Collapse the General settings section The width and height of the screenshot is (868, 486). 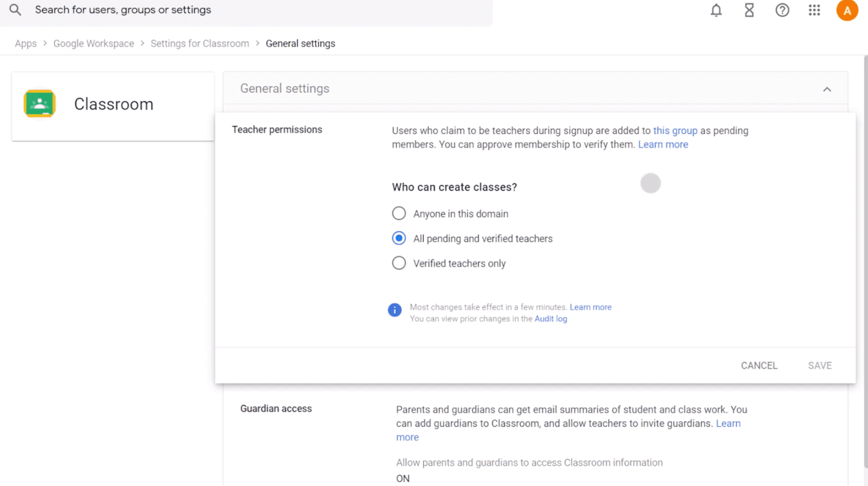(827, 89)
